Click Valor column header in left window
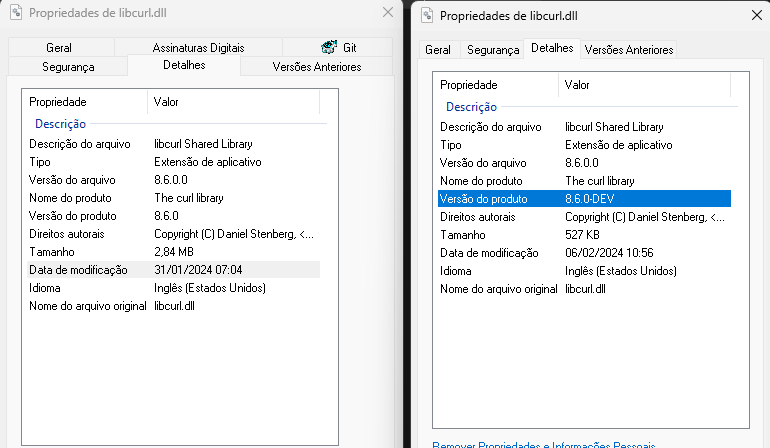Viewport: 770px width, 448px height. (x=234, y=102)
